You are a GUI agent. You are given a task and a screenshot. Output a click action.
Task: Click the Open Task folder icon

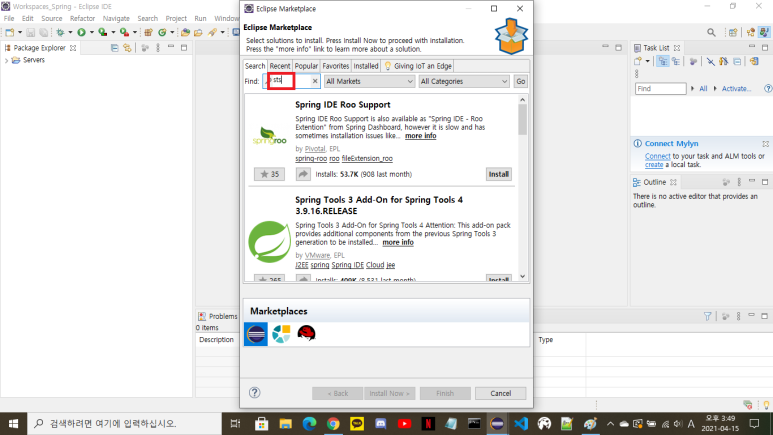pos(198,33)
